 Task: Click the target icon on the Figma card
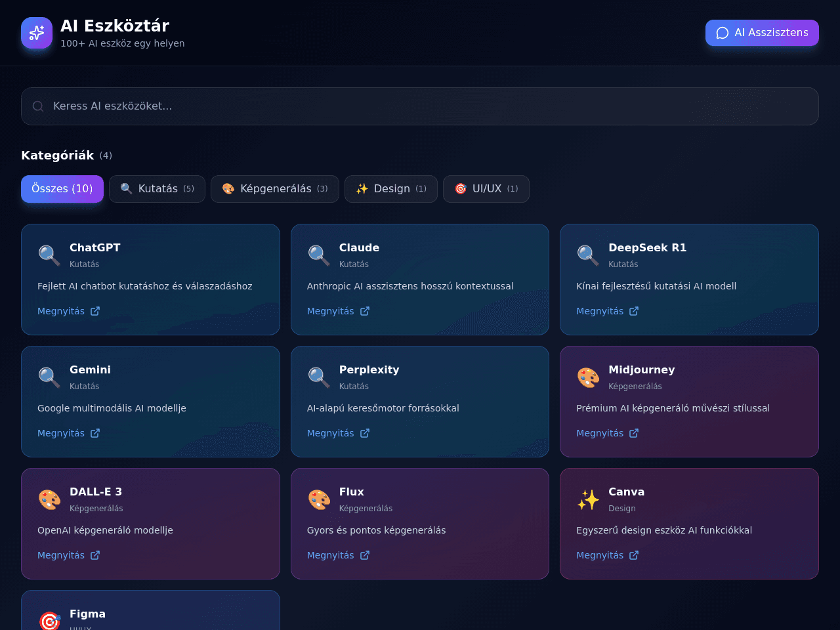click(x=49, y=620)
